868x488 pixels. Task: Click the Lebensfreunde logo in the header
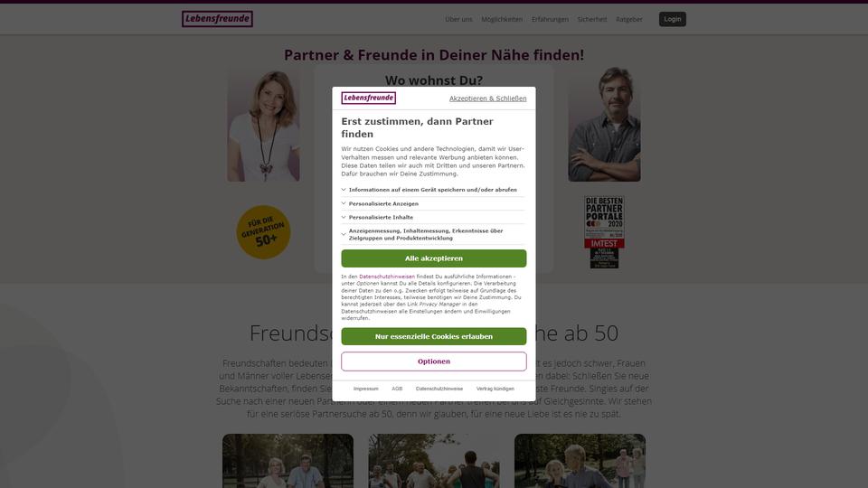click(x=217, y=19)
